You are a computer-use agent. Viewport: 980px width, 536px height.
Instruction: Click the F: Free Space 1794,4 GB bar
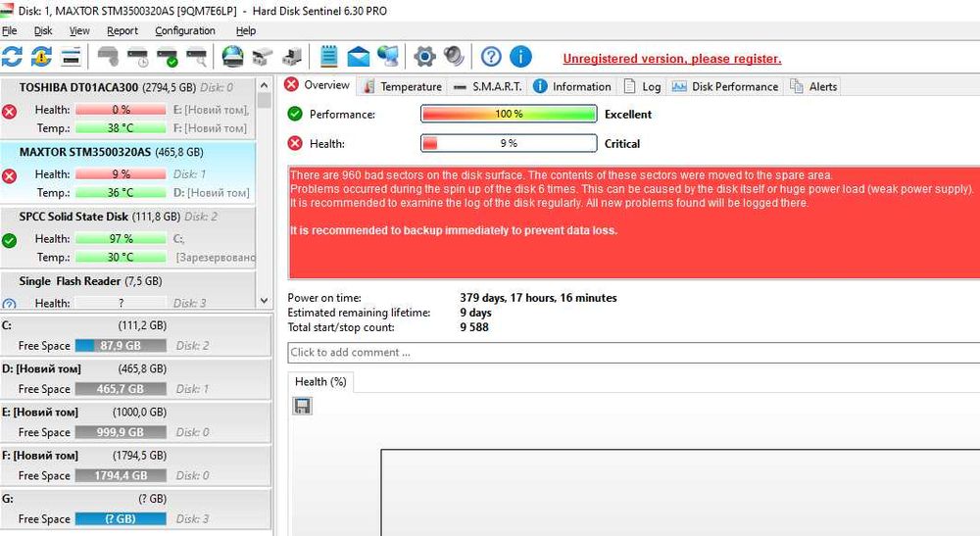tap(121, 475)
